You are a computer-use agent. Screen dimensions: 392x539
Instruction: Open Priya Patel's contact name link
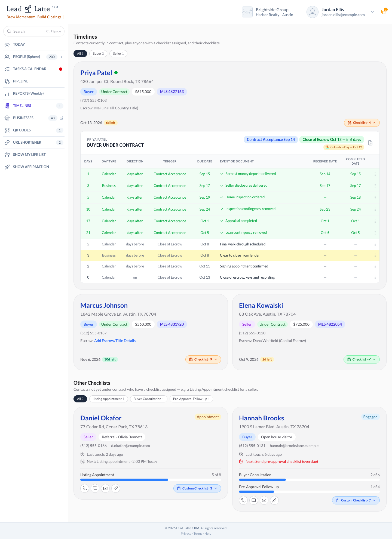click(96, 73)
